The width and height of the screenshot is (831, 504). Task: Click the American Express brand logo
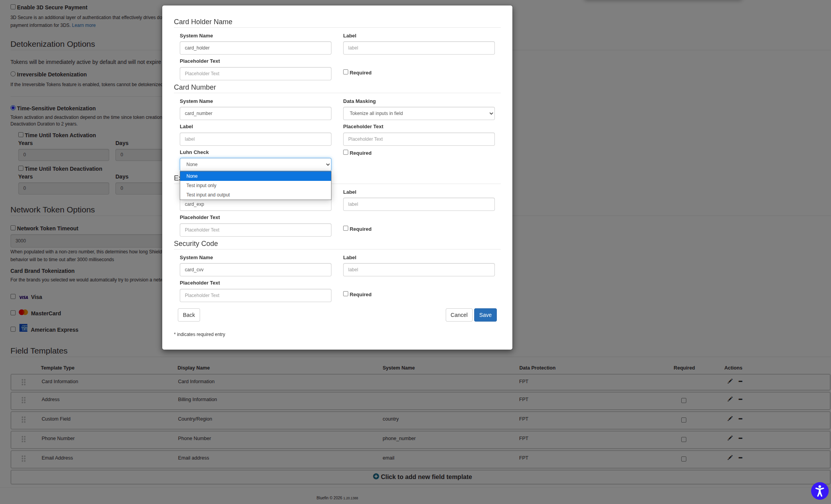(23, 328)
